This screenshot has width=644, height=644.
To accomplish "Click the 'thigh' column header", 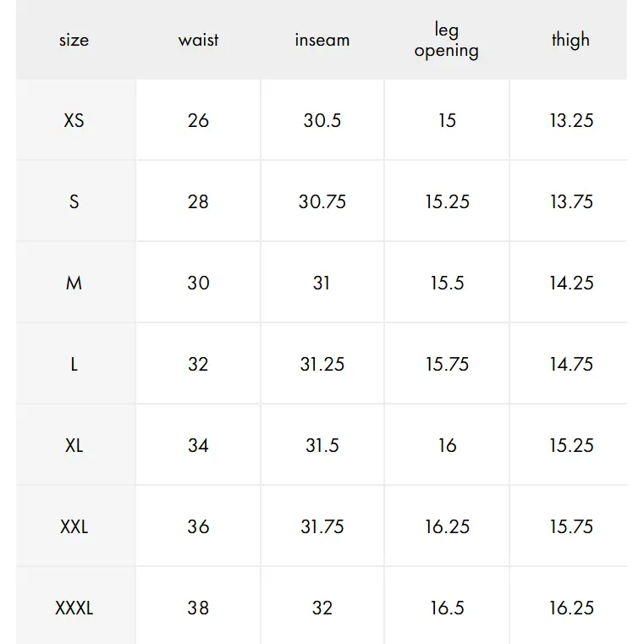I will 571,40.
